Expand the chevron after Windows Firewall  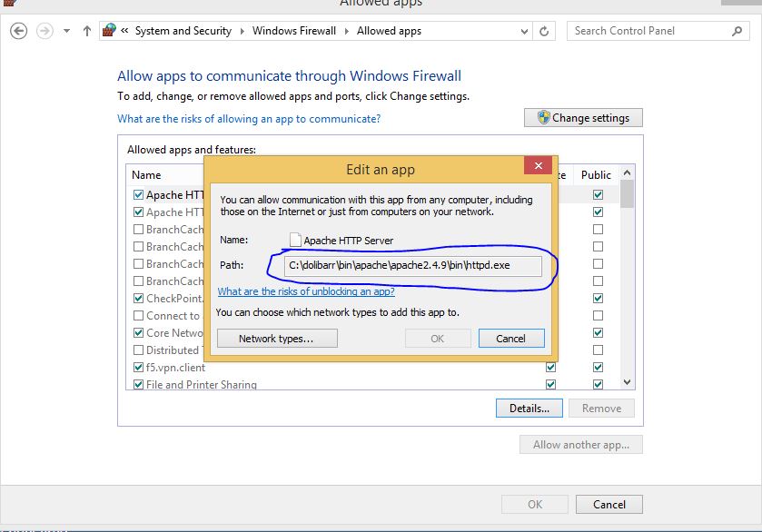347,31
